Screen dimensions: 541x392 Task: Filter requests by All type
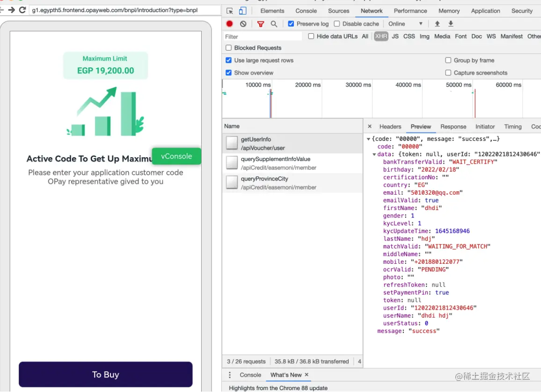365,36
